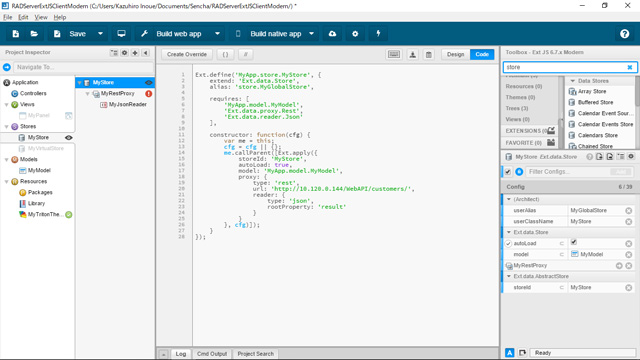Focus the Navigate To input field

tap(83, 67)
